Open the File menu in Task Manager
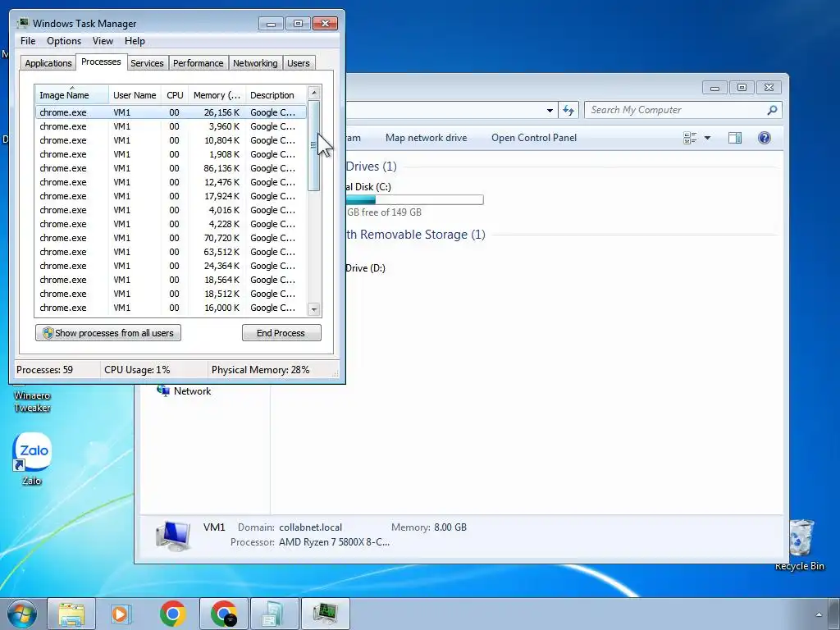The width and height of the screenshot is (840, 630). click(28, 41)
